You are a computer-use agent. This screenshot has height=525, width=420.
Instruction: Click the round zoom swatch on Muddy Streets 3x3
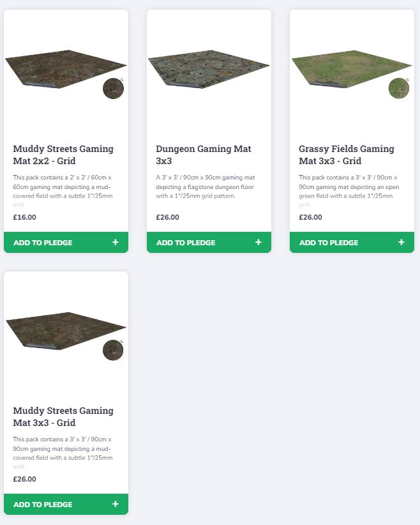pyautogui.click(x=113, y=350)
